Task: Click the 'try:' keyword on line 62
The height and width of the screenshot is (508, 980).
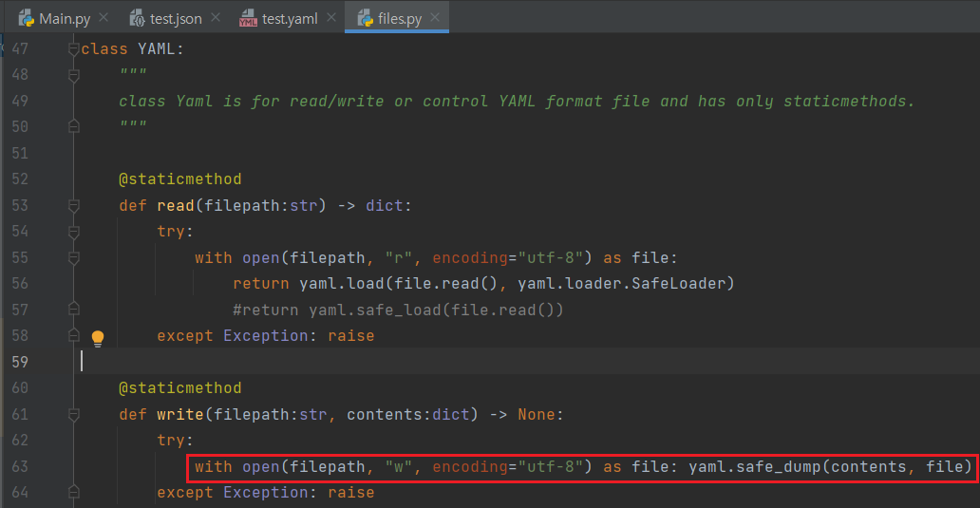Action: 175,441
